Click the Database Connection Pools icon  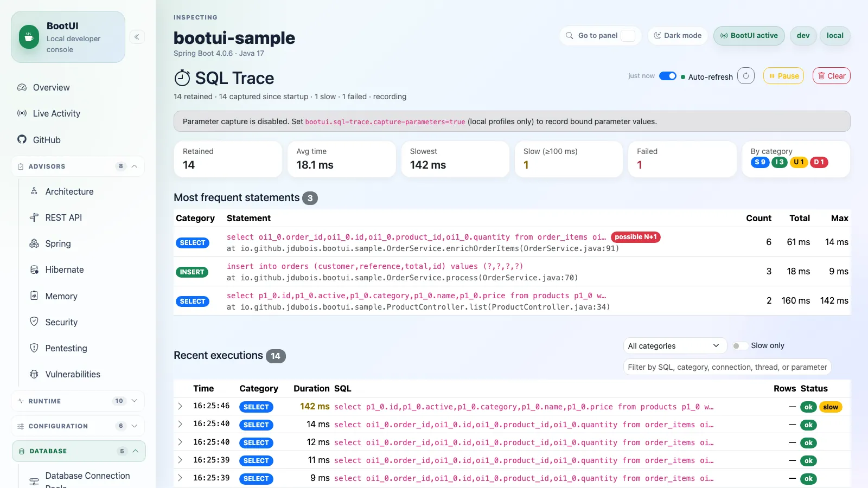point(34,481)
